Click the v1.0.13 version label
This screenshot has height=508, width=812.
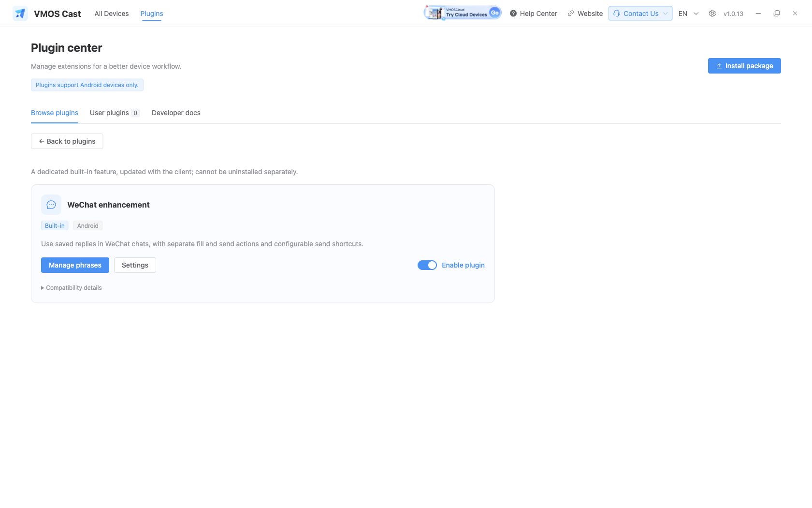(733, 14)
